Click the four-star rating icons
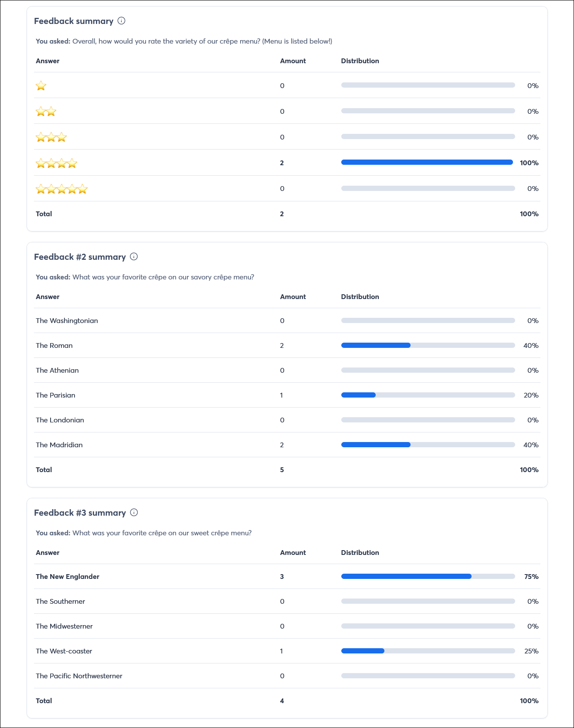The height and width of the screenshot is (728, 574). pos(56,163)
